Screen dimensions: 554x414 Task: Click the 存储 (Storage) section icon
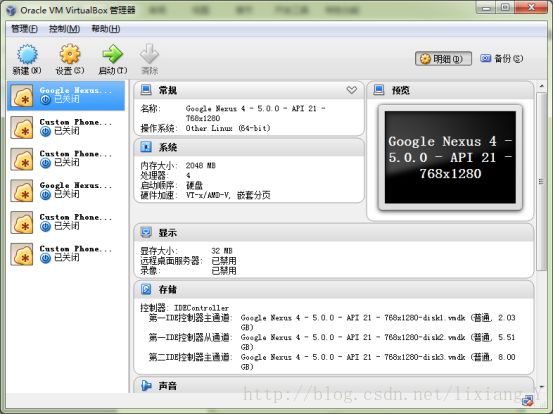146,289
